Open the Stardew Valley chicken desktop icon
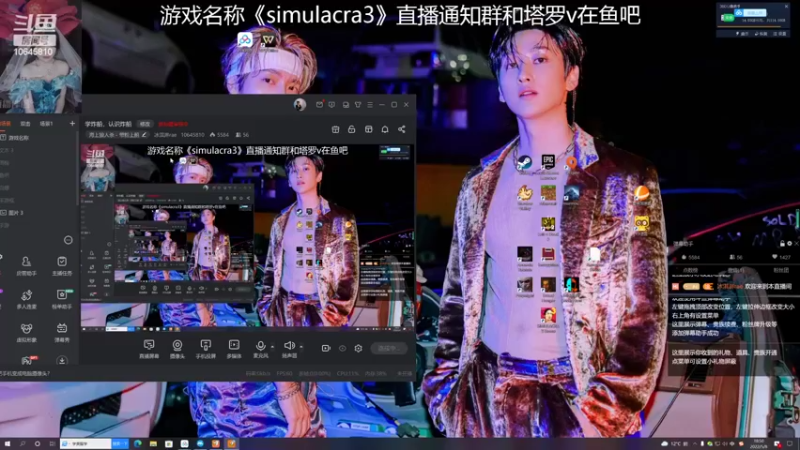This screenshot has width=800, height=450. (524, 194)
